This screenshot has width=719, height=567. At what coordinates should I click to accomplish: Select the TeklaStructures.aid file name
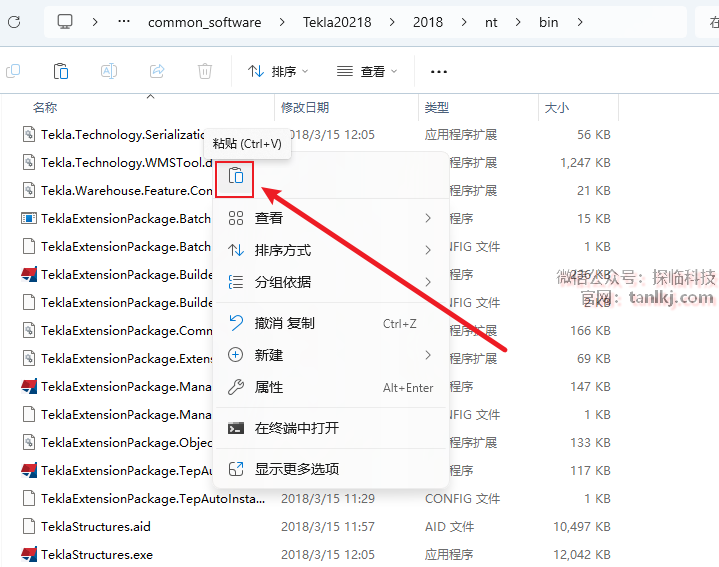pyautogui.click(x=95, y=527)
